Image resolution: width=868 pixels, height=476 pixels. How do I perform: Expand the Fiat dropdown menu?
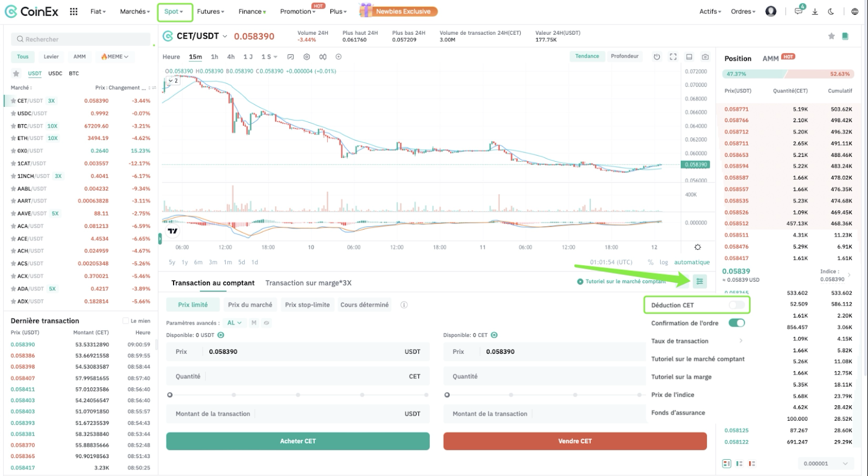pos(98,11)
